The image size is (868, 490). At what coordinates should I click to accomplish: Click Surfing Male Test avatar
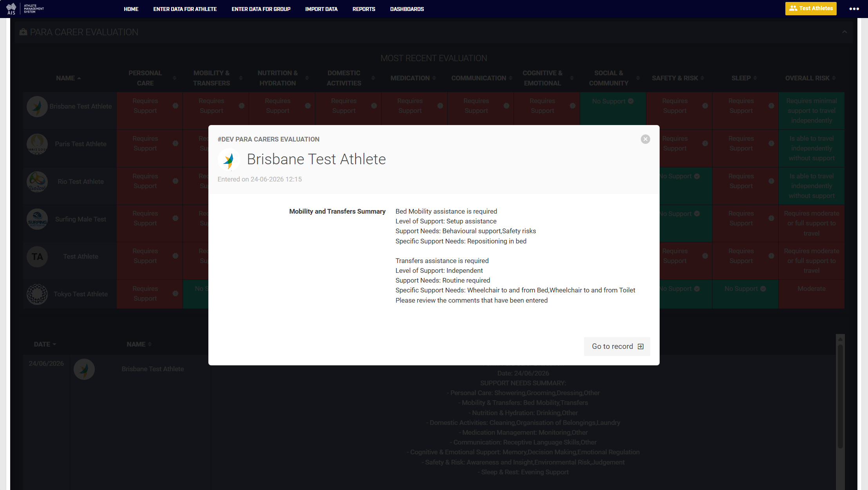point(37,219)
